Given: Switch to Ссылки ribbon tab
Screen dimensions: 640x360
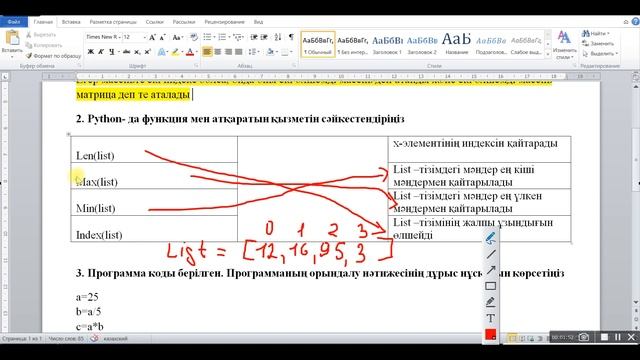Looking at the screenshot, I should [x=154, y=22].
